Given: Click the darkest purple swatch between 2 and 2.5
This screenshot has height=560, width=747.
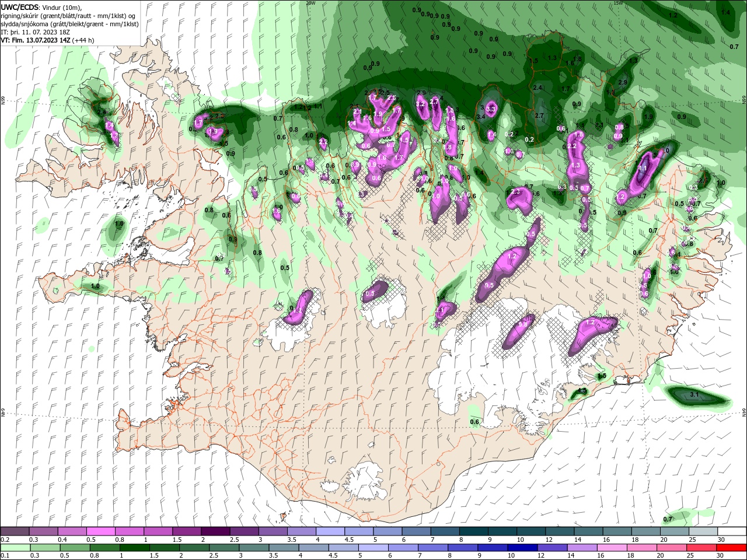Looking at the screenshot, I should click(215, 531).
